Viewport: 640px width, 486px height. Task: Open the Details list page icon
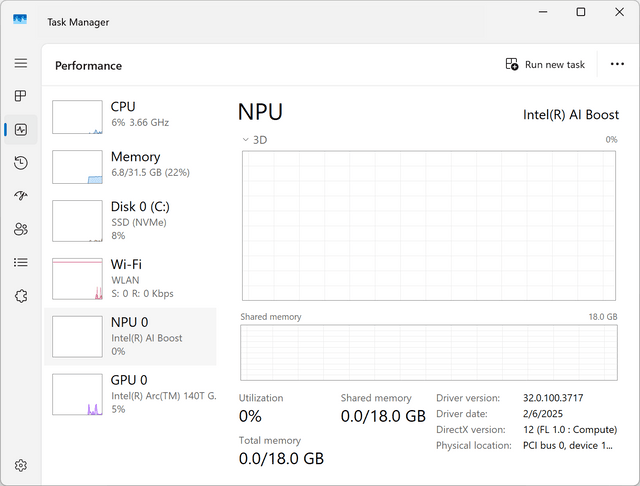pos(21,262)
